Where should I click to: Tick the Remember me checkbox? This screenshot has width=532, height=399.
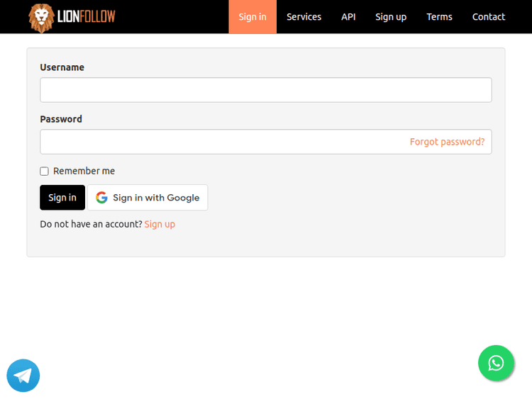(x=45, y=172)
